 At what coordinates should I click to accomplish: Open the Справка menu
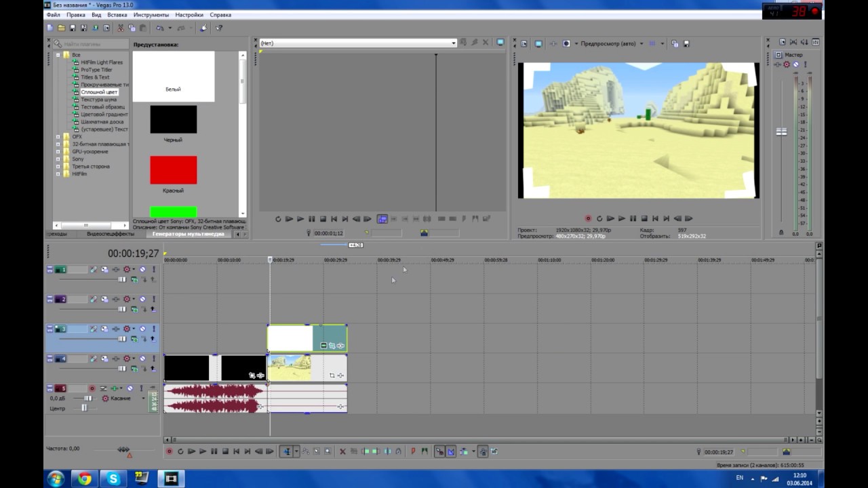click(220, 15)
